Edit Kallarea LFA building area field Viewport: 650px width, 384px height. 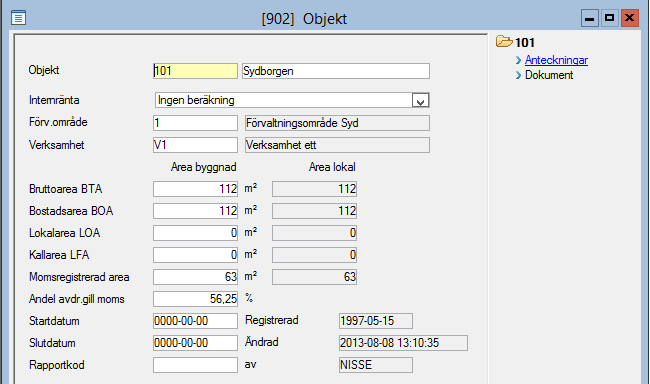(195, 255)
